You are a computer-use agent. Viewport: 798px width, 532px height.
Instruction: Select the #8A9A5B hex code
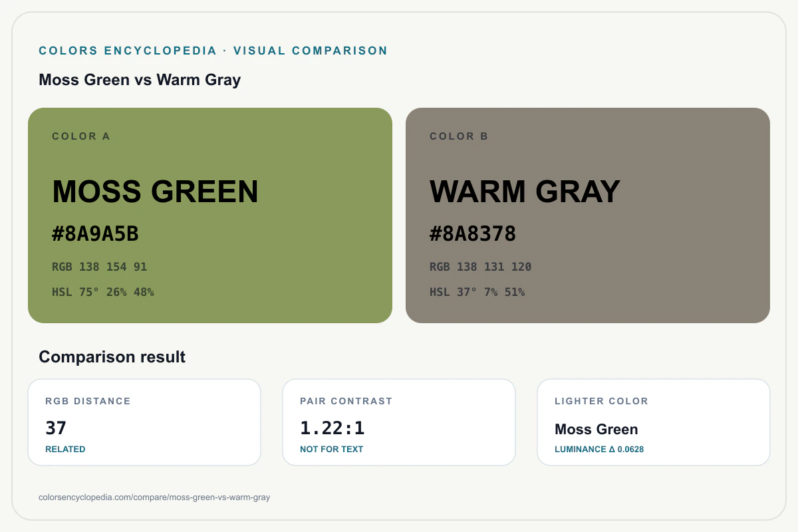[95, 234]
